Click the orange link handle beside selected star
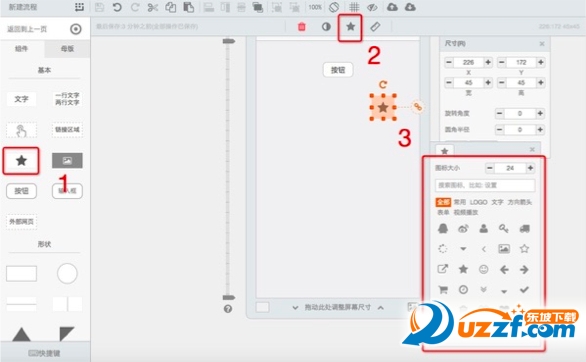The image size is (586, 362). pyautogui.click(x=417, y=107)
